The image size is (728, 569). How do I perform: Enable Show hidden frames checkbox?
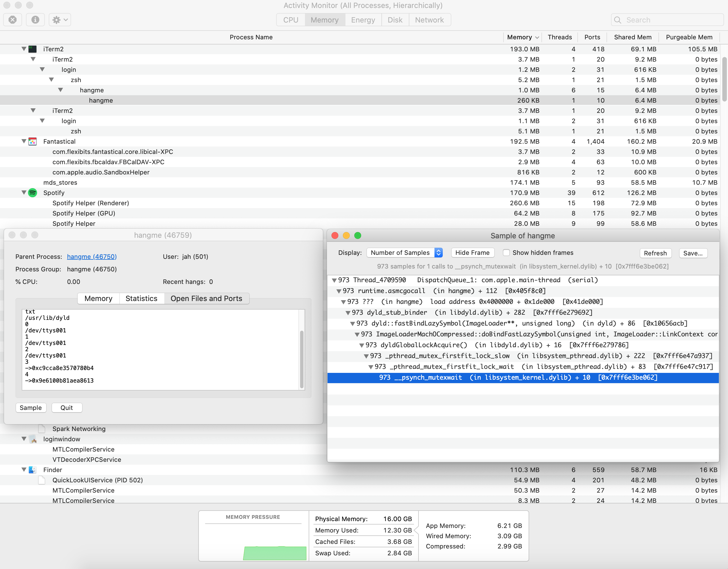(x=506, y=253)
